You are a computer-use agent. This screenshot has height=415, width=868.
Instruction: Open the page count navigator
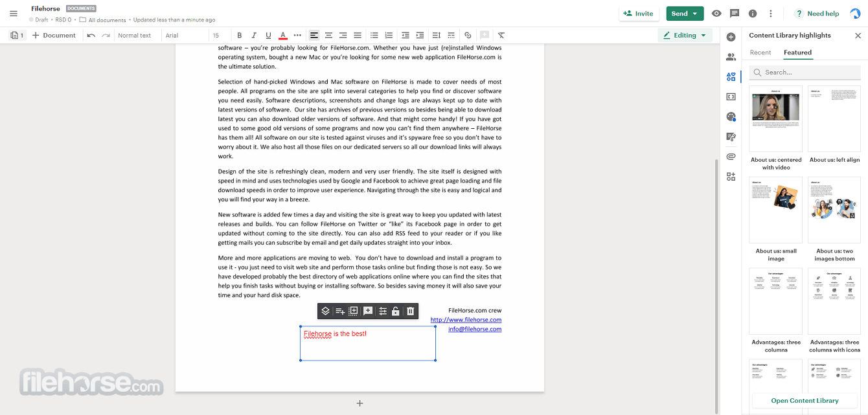pos(17,36)
